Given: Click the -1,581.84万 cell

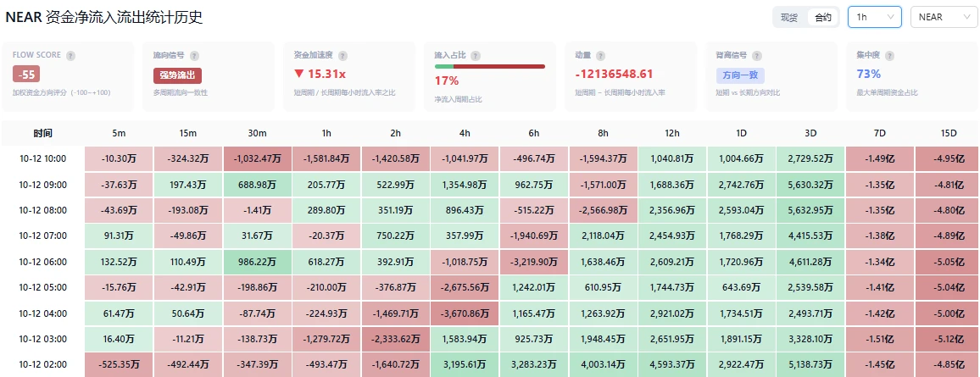Looking at the screenshot, I should coord(326,158).
